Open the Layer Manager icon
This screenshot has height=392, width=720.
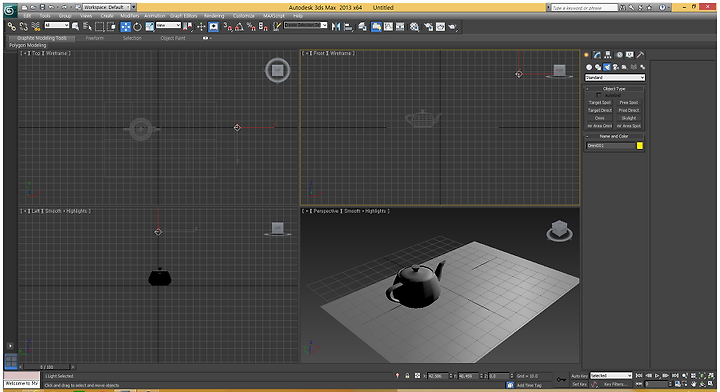coord(362,27)
